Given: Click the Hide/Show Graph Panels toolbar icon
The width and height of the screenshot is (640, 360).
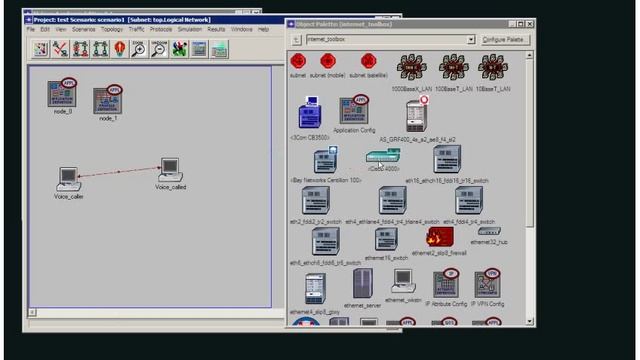Looking at the screenshot, I should pos(219,49).
